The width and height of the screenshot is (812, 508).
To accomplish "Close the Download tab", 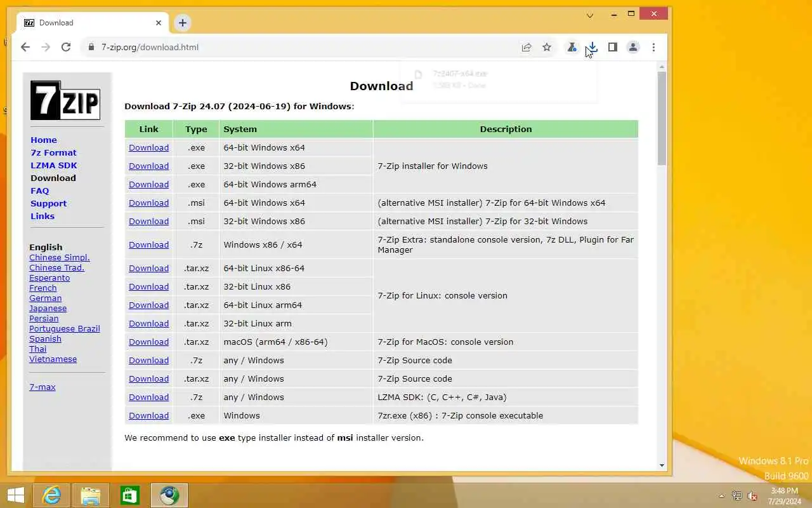I will pos(159,23).
